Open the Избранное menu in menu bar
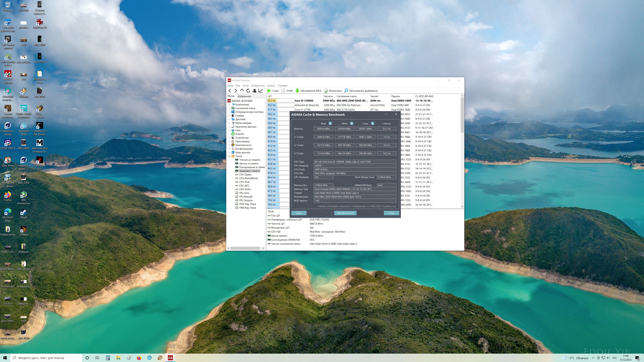The image size is (644, 362). click(258, 85)
